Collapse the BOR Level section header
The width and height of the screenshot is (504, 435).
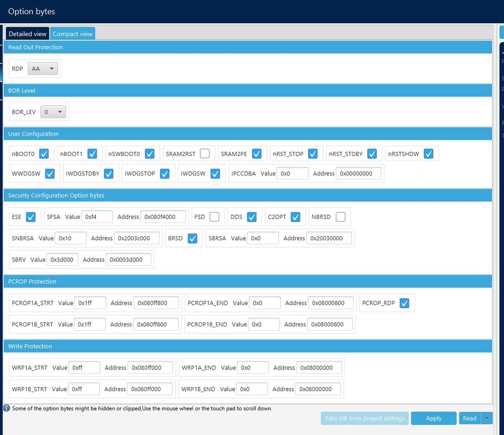(x=248, y=91)
